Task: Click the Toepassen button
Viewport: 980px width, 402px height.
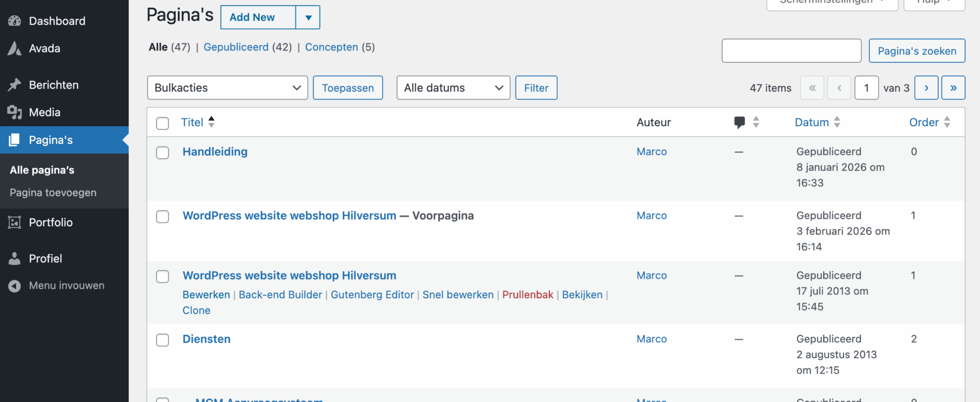Action: point(348,88)
